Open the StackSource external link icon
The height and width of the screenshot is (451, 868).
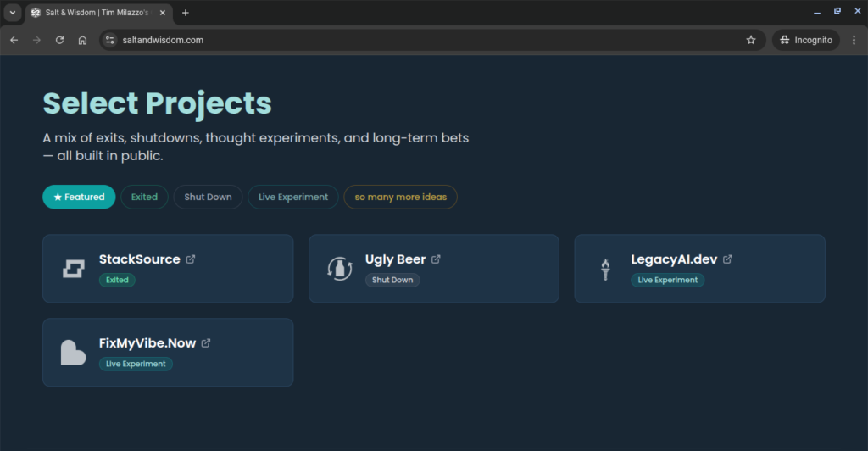[x=191, y=259]
